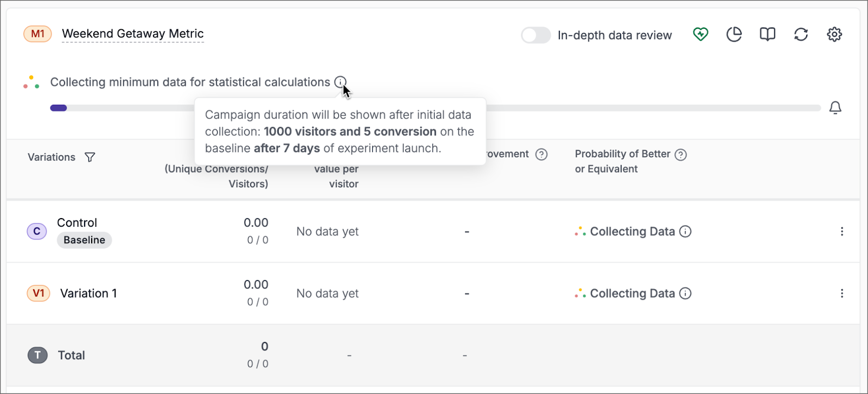Enable In-depth data review toggle
The height and width of the screenshot is (394, 868).
(535, 35)
